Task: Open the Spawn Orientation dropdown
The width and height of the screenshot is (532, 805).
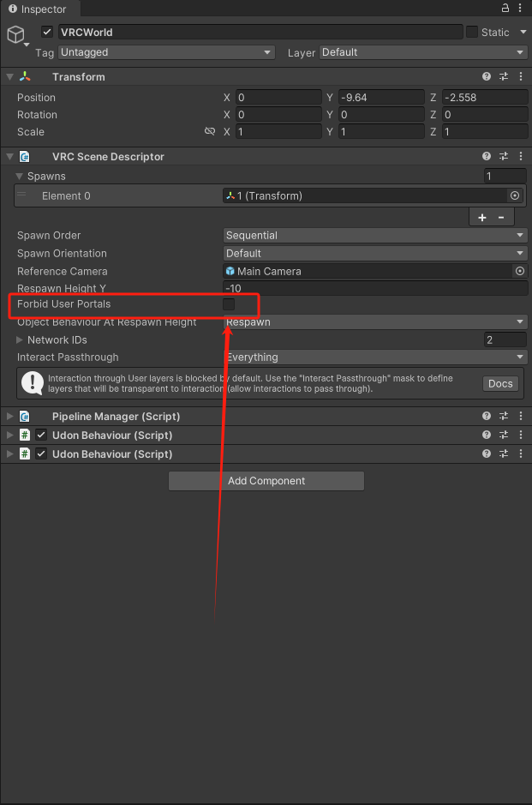Action: coord(375,253)
